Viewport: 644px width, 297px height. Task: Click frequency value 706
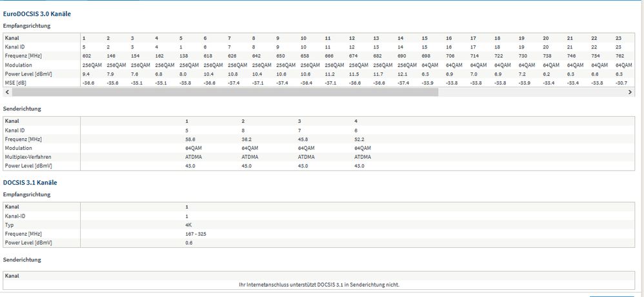(450, 56)
